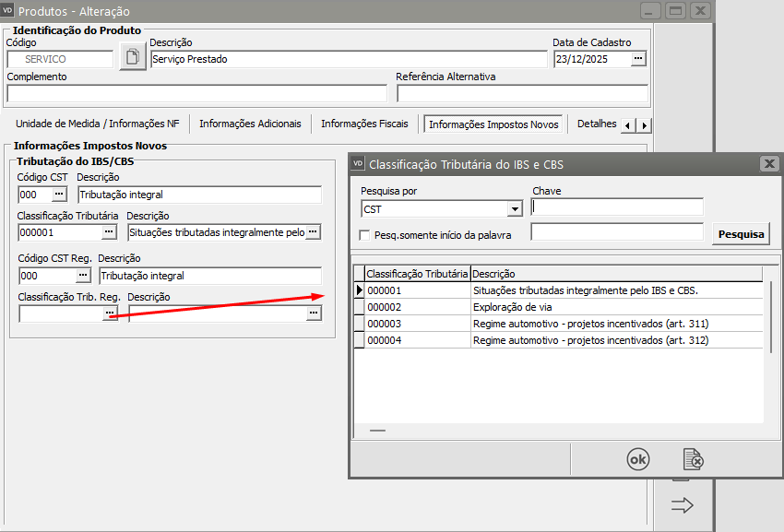Open the Classificação Trib. Reg. lookup button
The image size is (784, 532).
110,313
